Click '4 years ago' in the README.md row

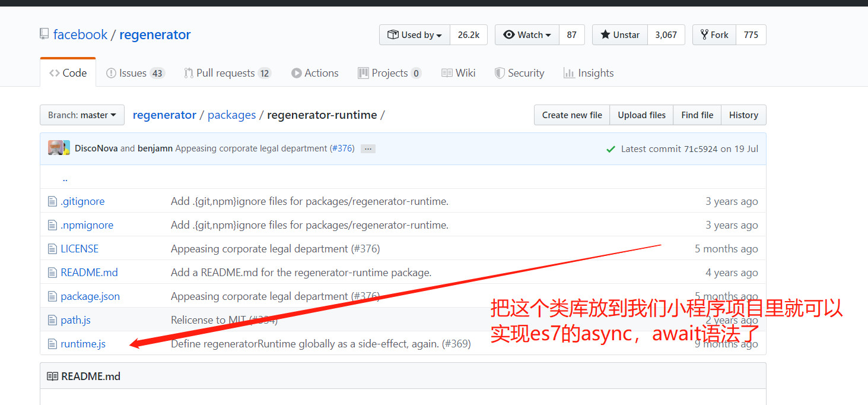(x=732, y=273)
